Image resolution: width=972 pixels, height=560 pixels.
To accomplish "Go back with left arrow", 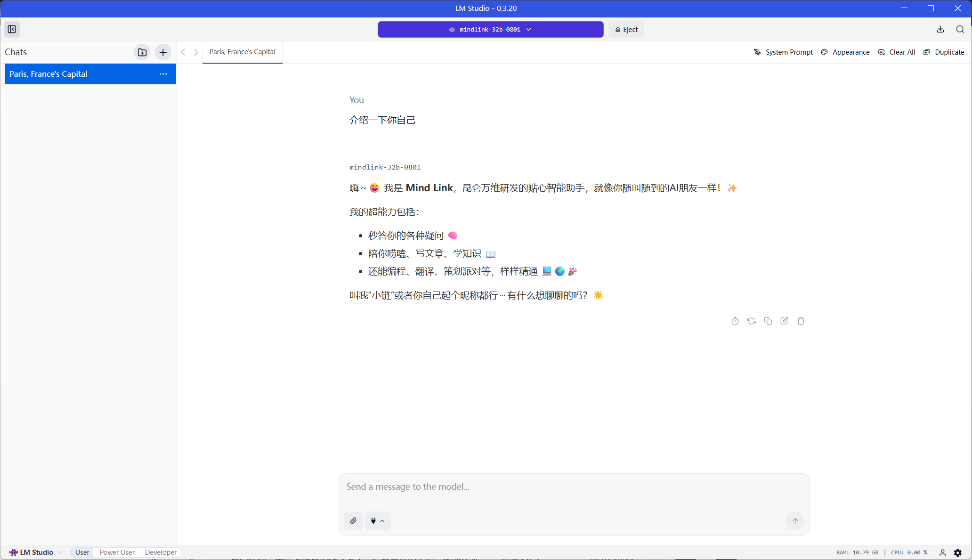I will tap(183, 52).
